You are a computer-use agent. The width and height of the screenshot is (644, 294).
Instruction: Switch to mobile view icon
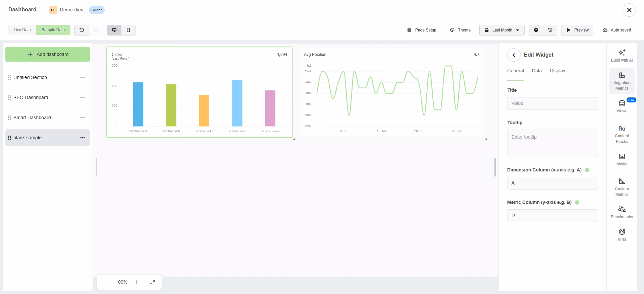click(x=128, y=30)
